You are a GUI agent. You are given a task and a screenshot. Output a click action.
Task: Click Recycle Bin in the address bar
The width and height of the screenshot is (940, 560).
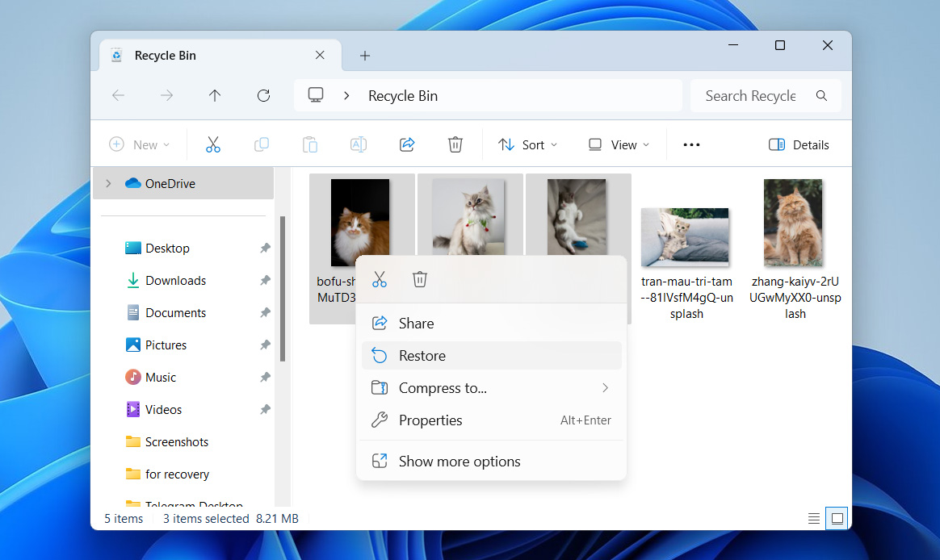pyautogui.click(x=403, y=96)
